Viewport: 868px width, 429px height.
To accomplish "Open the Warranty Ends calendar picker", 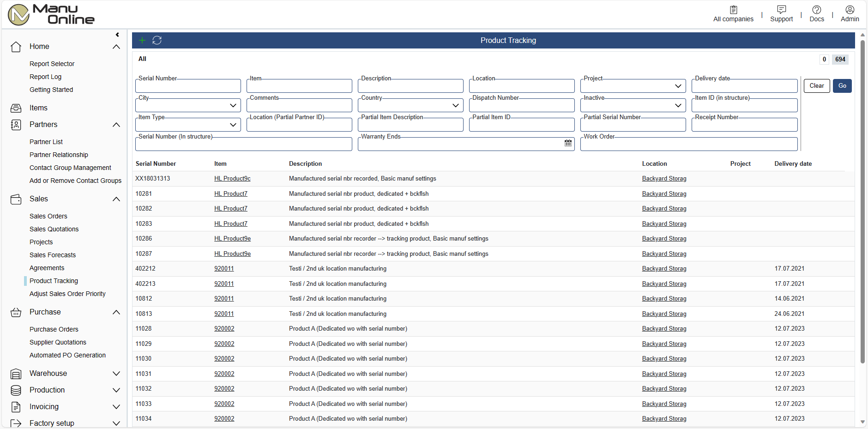I will [x=568, y=143].
